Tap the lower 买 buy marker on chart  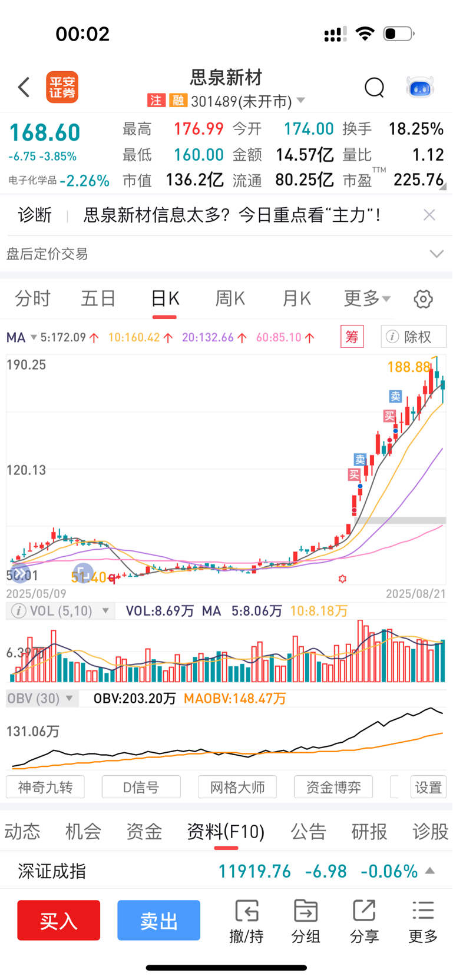354,474
